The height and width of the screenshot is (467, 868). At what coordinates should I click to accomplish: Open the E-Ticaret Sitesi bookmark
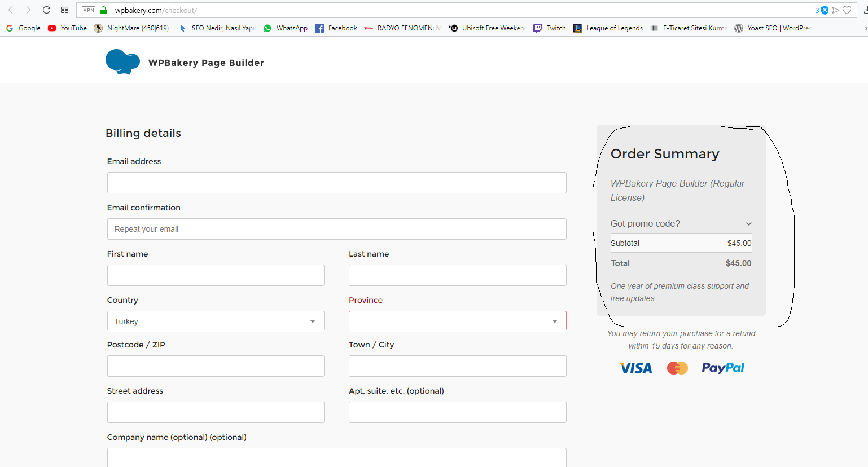click(688, 28)
